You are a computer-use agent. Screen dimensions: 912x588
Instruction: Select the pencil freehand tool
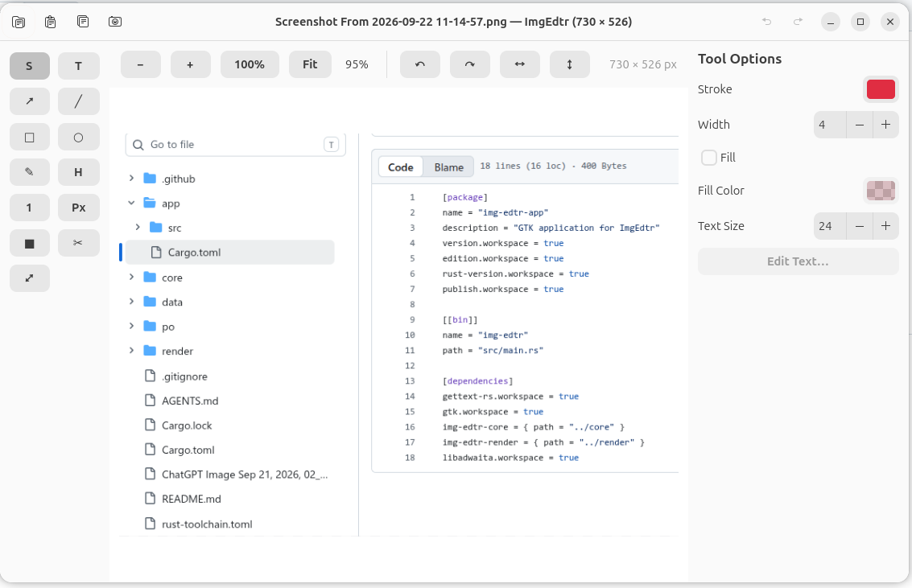[30, 172]
